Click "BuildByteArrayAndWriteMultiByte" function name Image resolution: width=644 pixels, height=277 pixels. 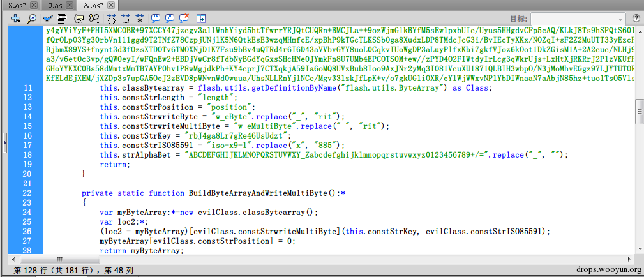pos(258,193)
